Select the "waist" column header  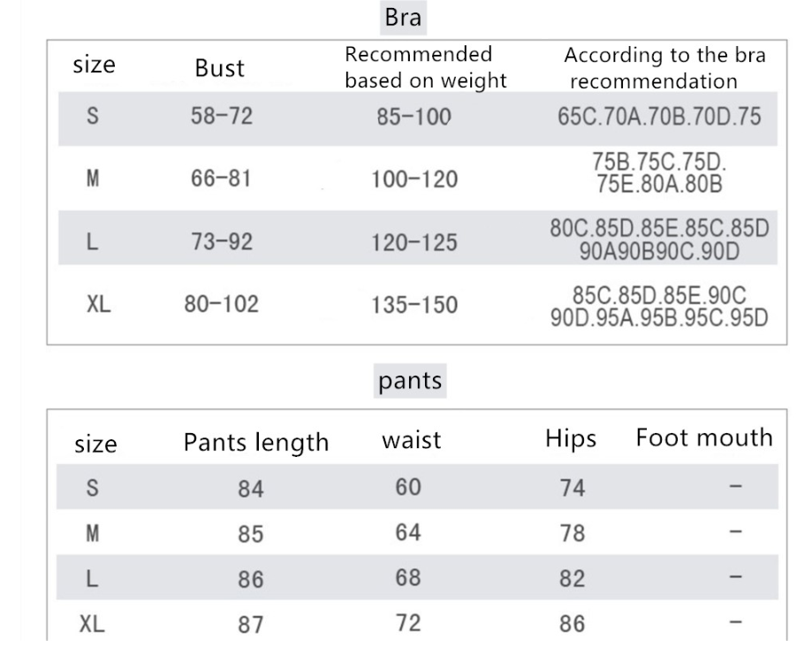[411, 440]
